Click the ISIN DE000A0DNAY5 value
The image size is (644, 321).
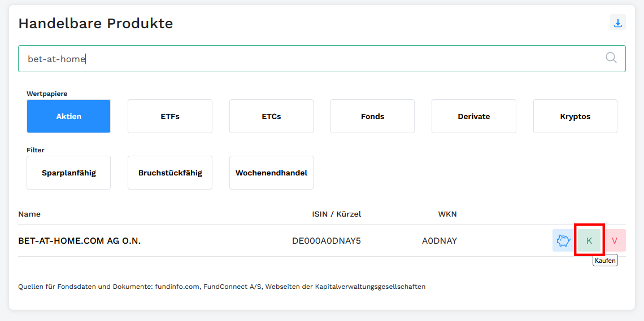tap(326, 241)
